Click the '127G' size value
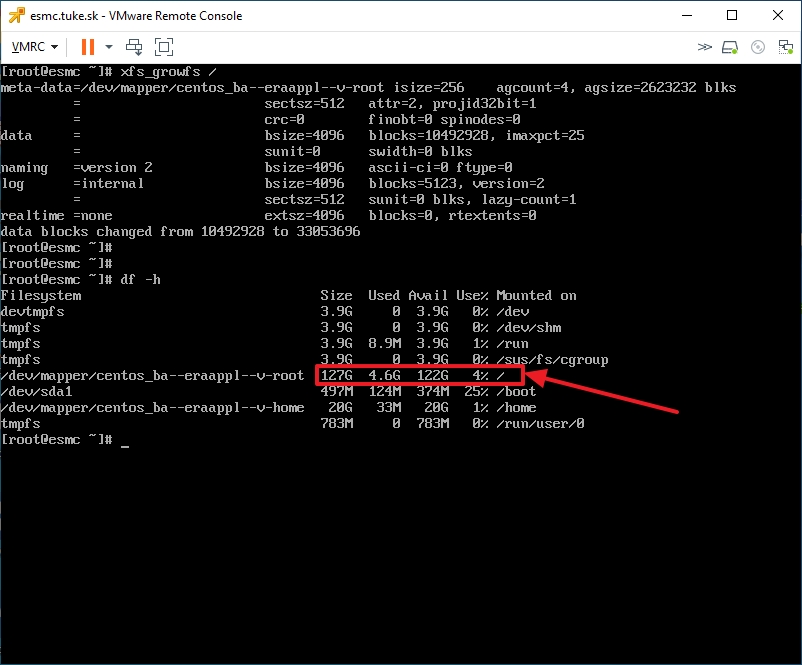 337,375
